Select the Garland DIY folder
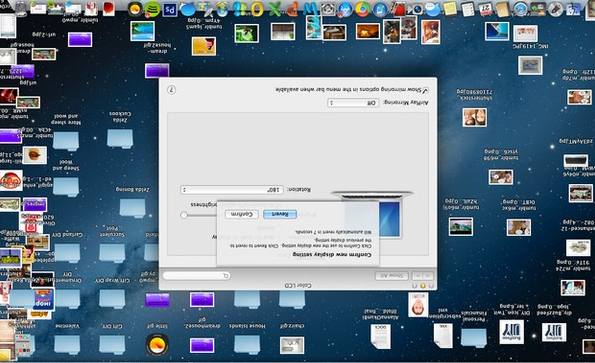 (67, 253)
